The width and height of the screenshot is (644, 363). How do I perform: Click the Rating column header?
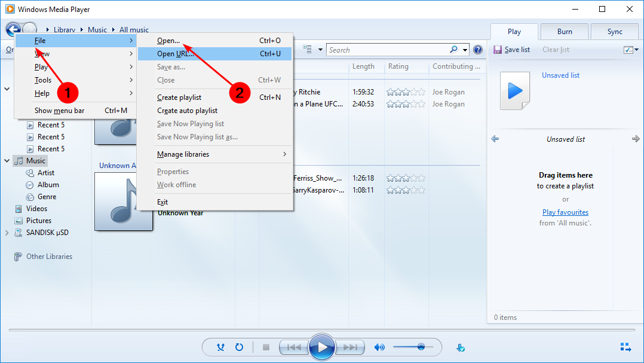point(398,66)
